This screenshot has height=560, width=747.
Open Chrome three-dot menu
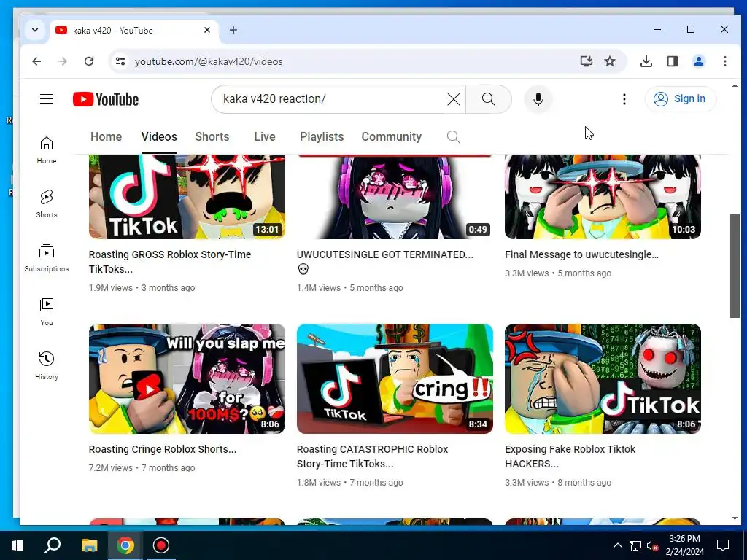[x=724, y=61]
